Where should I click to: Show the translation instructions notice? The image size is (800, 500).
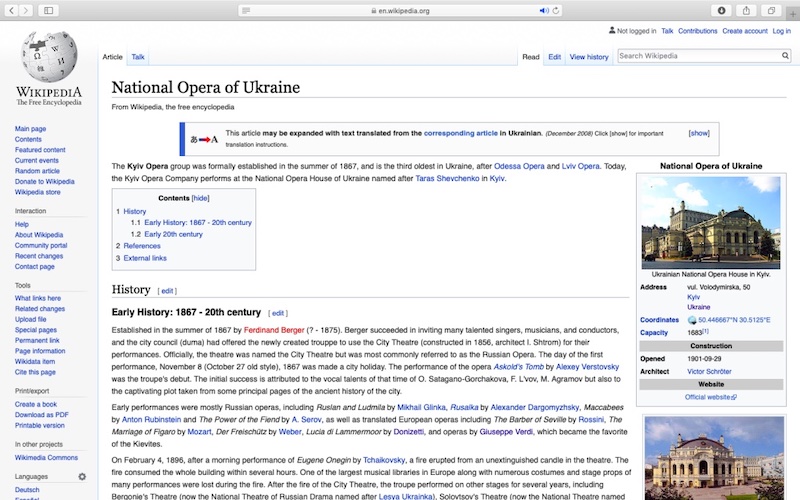(x=699, y=133)
